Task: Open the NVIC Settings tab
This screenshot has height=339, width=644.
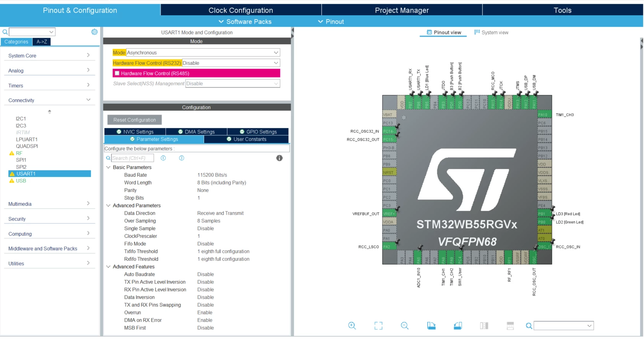Action: (135, 132)
